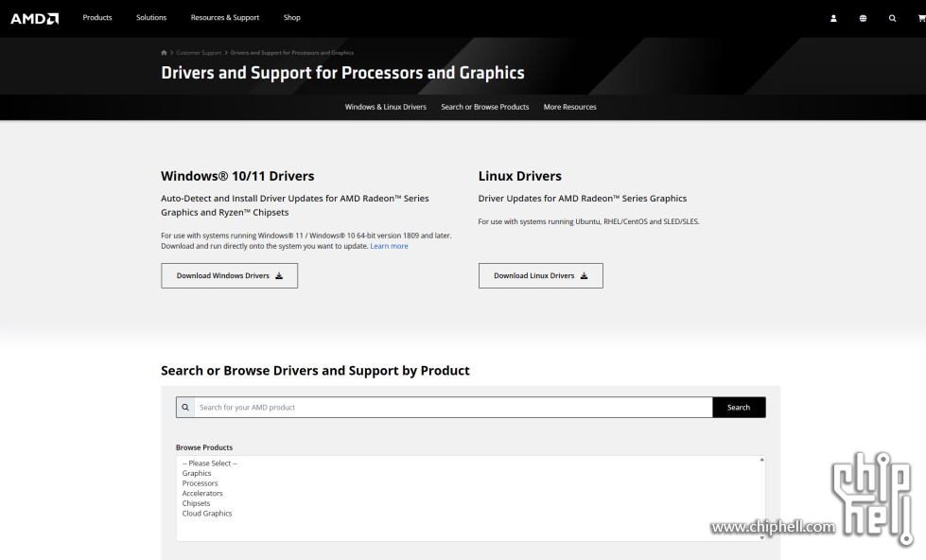Viewport: 926px width, 560px height.
Task: Click the Drivers and Support breadcrumb link
Action: coord(291,53)
